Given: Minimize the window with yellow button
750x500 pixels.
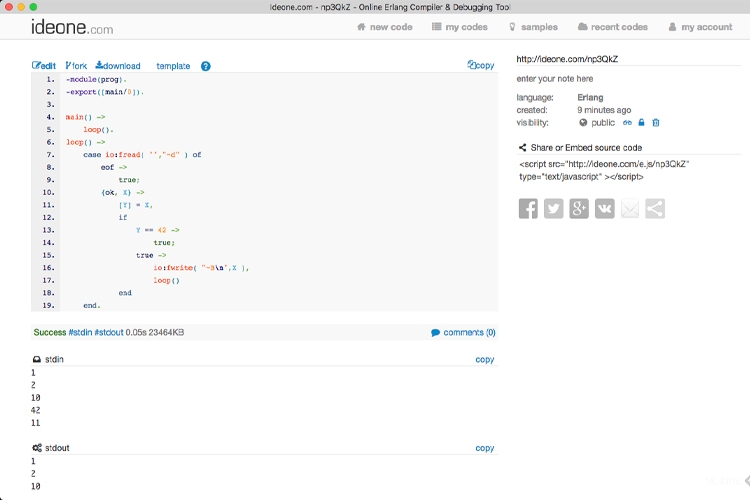Looking at the screenshot, I should 21,7.
